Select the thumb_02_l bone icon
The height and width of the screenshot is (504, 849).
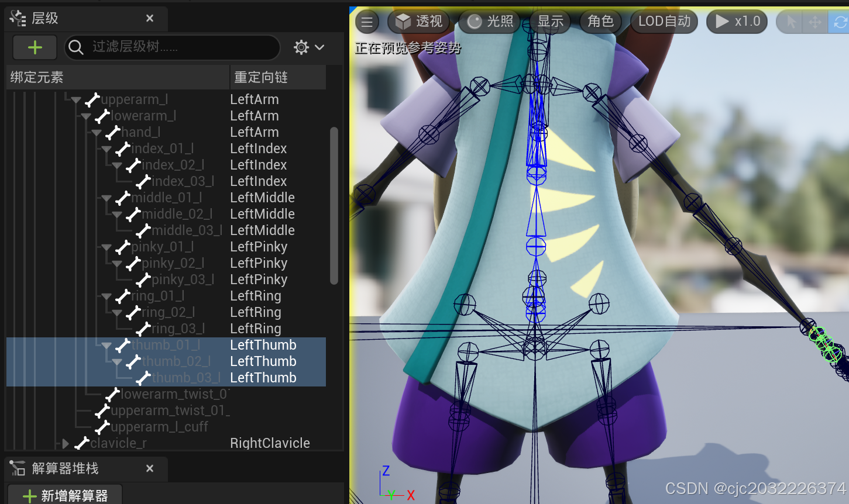point(133,362)
